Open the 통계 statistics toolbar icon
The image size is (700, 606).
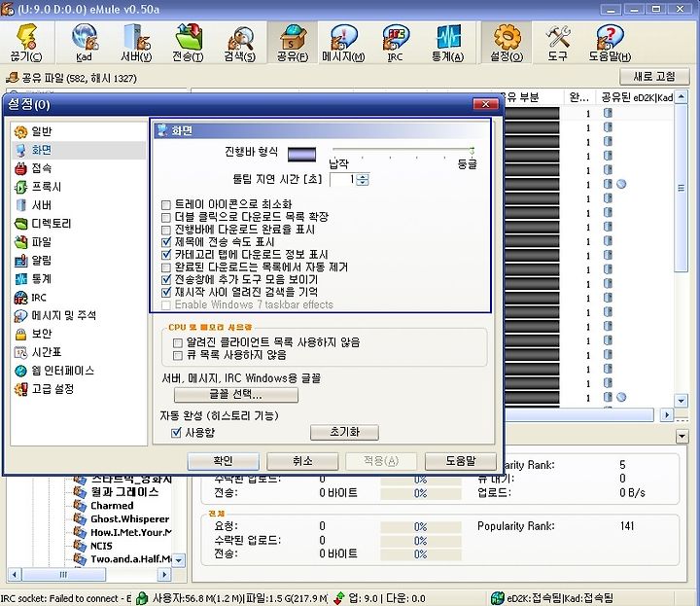pos(448,43)
